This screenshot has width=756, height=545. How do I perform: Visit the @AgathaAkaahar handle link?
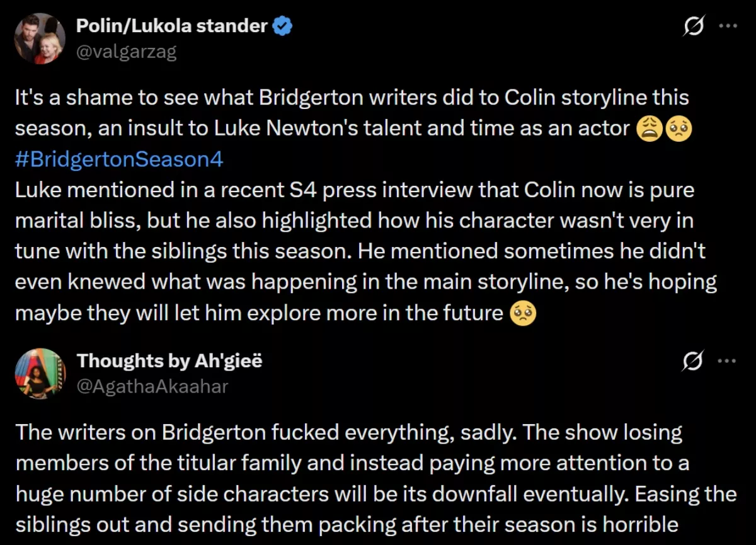(152, 386)
